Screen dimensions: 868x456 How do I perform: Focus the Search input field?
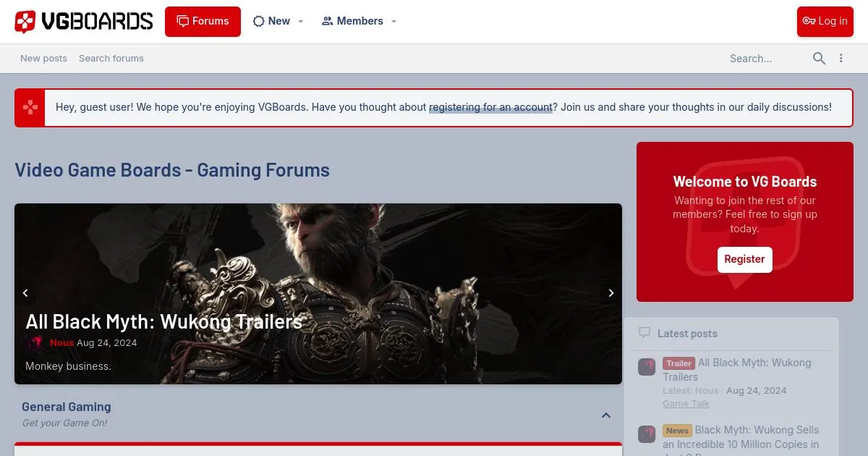pyautogui.click(x=765, y=59)
